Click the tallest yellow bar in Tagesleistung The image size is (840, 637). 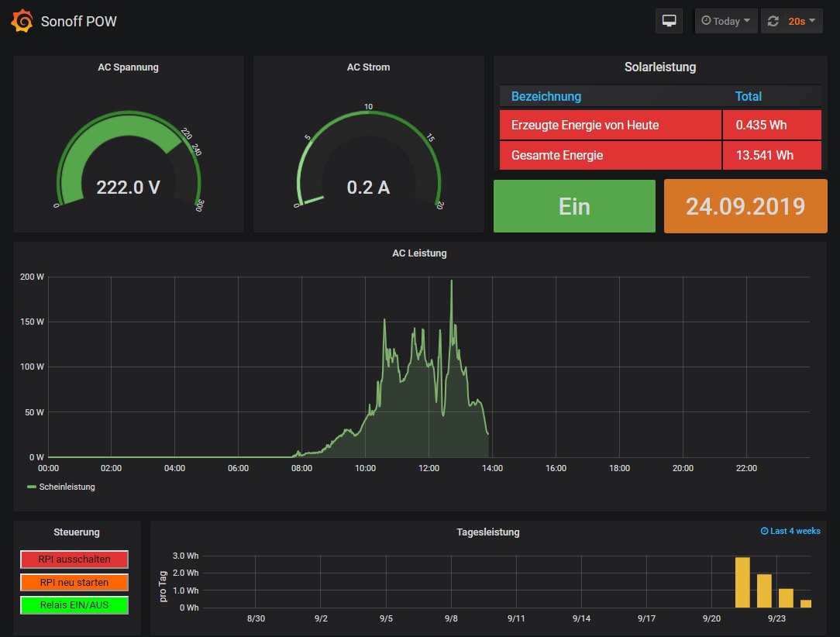pos(742,582)
